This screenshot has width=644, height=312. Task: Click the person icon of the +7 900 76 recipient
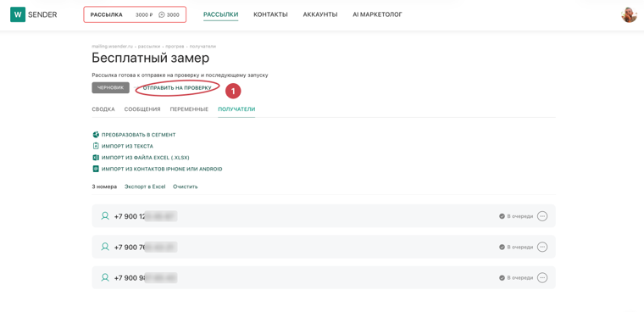point(105,247)
